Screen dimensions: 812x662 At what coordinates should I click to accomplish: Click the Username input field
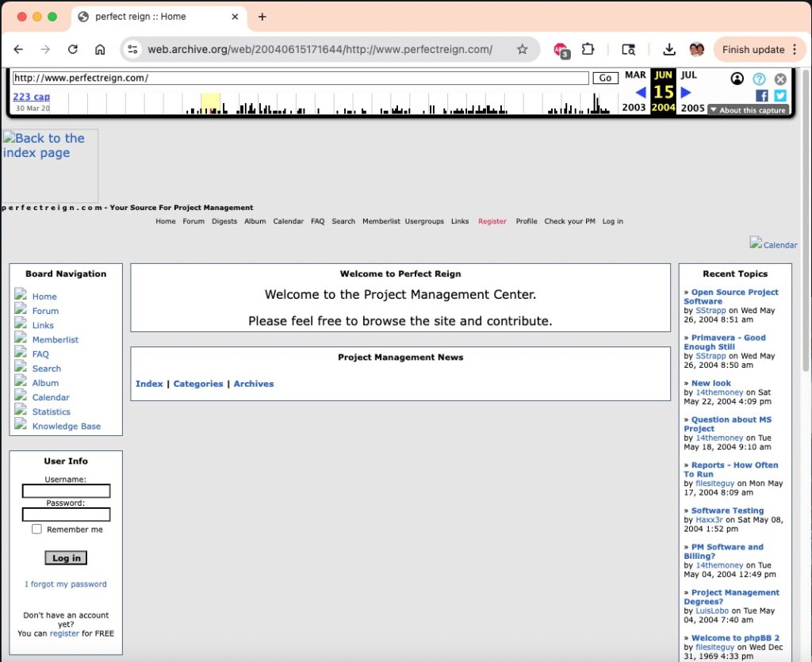(x=66, y=491)
